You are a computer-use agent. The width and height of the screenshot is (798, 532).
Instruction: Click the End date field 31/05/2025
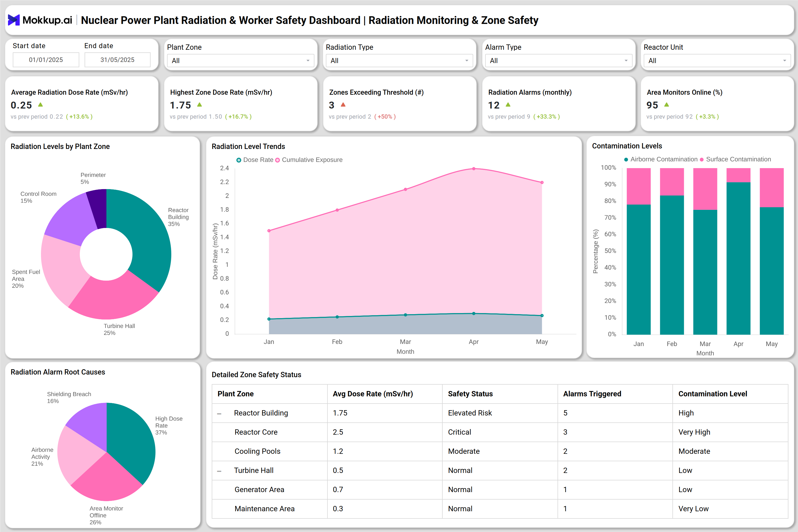click(117, 60)
